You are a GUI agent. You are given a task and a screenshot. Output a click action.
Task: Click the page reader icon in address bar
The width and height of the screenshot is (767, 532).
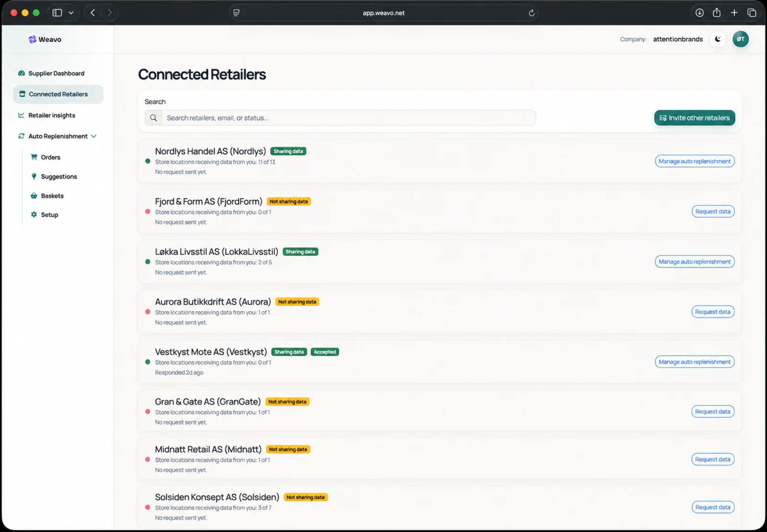[x=236, y=13]
